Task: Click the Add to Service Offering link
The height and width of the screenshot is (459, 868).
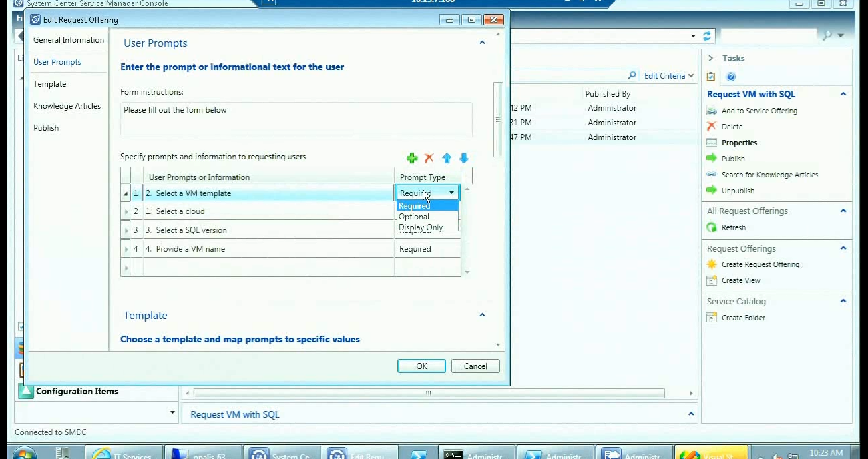Action: [759, 111]
